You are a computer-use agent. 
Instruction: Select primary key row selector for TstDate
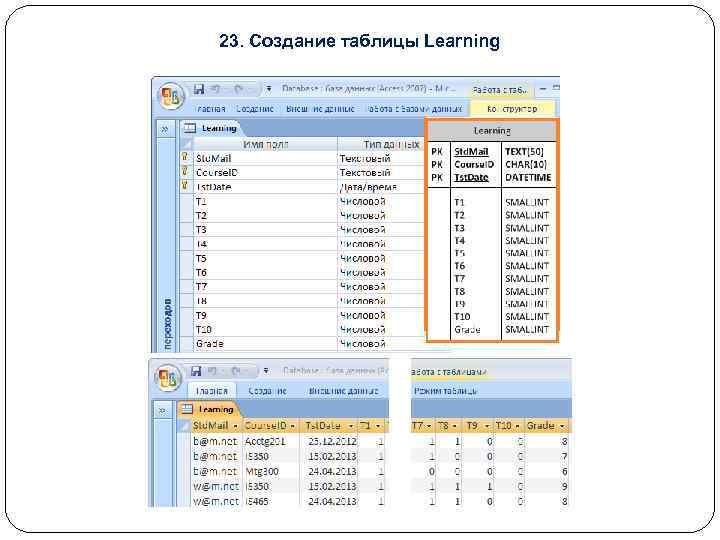click(186, 186)
